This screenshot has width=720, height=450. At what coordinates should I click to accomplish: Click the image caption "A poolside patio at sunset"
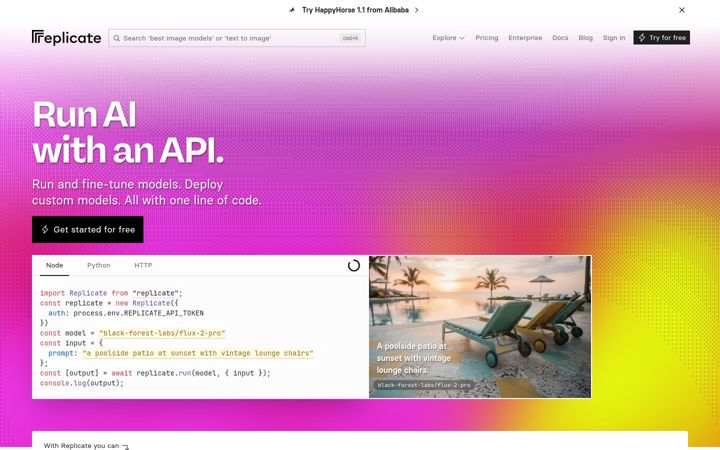[x=414, y=358]
